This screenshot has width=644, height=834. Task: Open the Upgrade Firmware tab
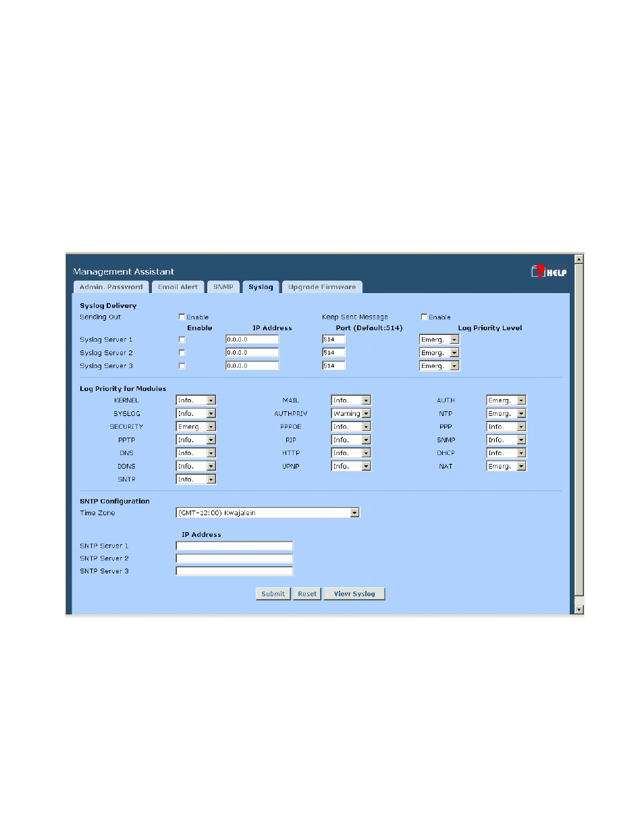[x=321, y=287]
